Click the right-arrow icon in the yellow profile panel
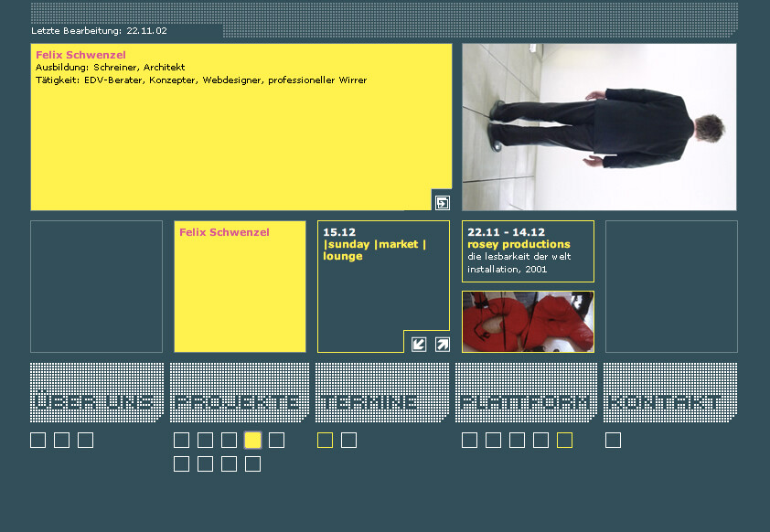The image size is (770, 532). click(x=443, y=203)
